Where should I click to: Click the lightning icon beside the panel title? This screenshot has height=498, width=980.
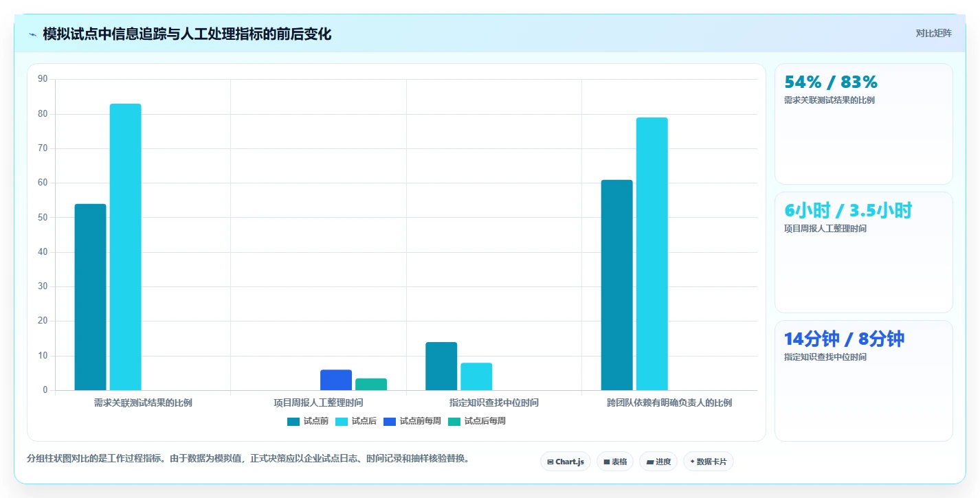pyautogui.click(x=32, y=34)
